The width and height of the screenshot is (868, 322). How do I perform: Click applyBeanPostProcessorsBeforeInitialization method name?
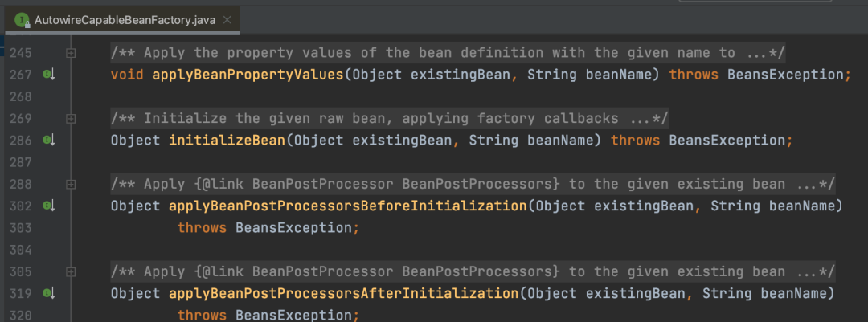point(348,206)
